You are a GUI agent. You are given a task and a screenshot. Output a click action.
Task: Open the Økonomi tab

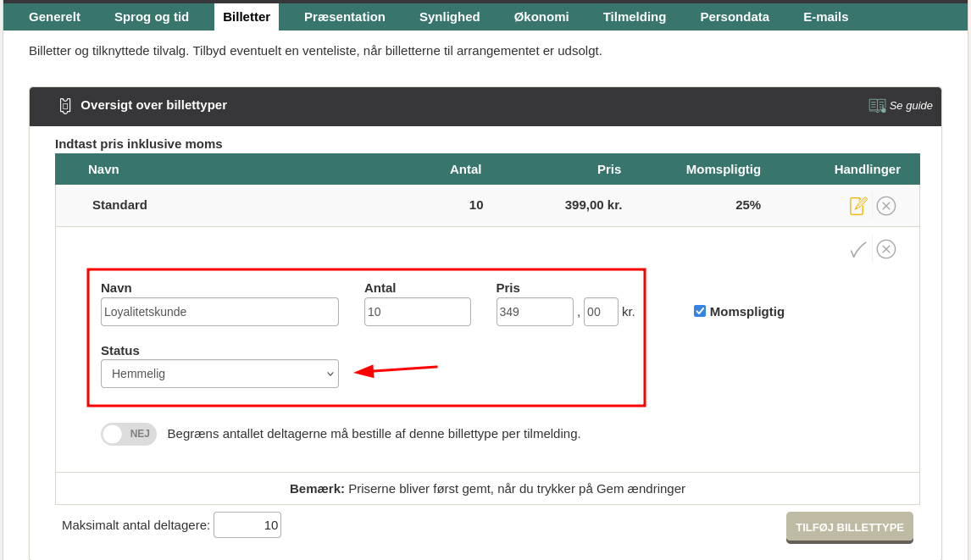pyautogui.click(x=541, y=17)
